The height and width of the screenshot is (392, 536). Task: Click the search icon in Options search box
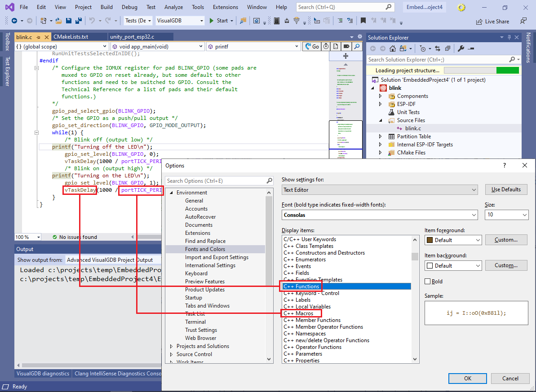[x=270, y=181]
